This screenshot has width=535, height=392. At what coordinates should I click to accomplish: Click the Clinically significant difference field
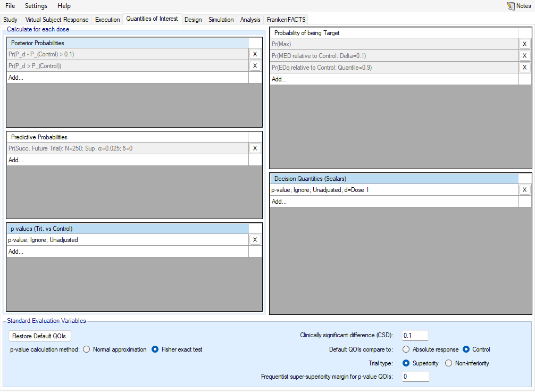point(415,336)
